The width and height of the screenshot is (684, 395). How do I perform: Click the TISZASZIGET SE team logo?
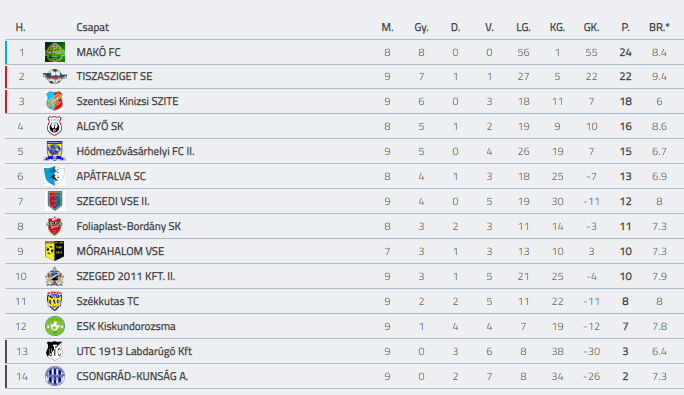55,76
